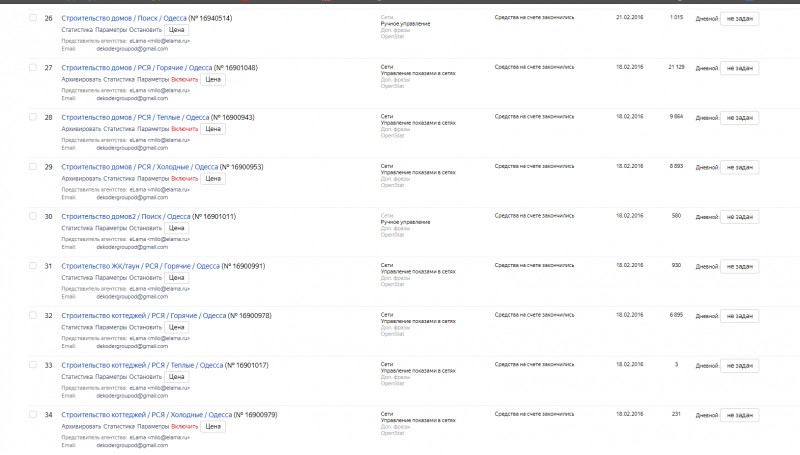Select checkbox of campaign number 29
The height and width of the screenshot is (455, 800).
point(33,167)
